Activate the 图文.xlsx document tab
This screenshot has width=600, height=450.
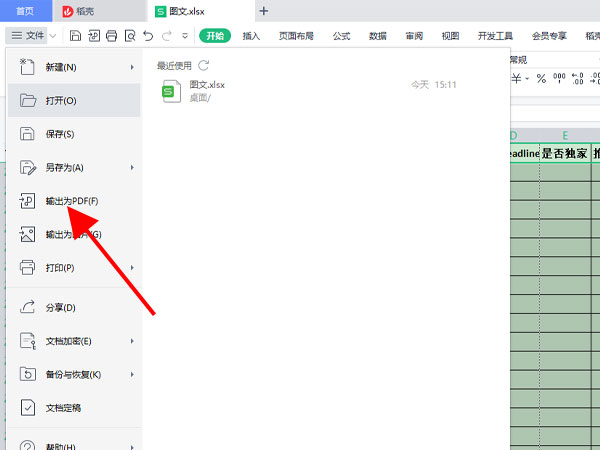pyautogui.click(x=201, y=11)
